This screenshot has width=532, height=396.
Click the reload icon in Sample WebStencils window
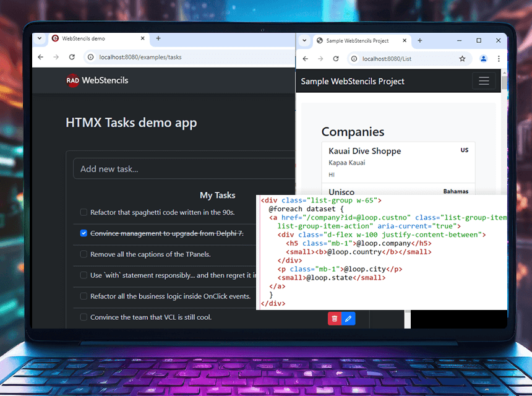(x=336, y=59)
